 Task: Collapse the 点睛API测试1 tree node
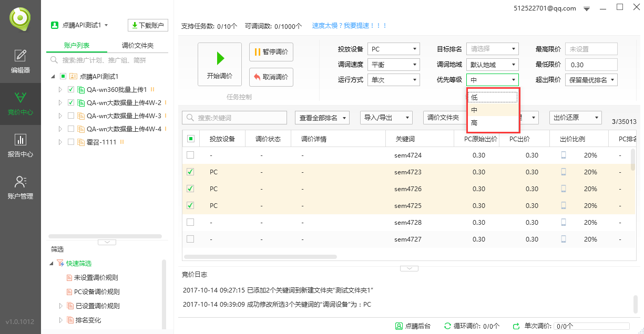54,77
